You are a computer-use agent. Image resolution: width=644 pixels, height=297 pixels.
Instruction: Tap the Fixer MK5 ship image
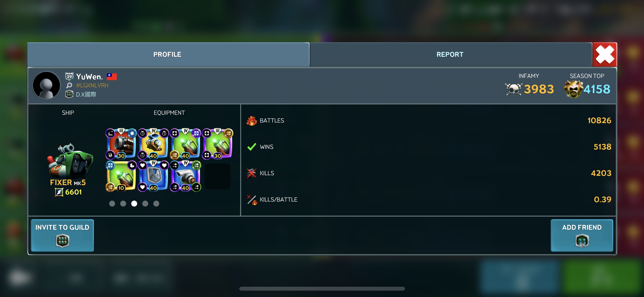pyautogui.click(x=70, y=161)
